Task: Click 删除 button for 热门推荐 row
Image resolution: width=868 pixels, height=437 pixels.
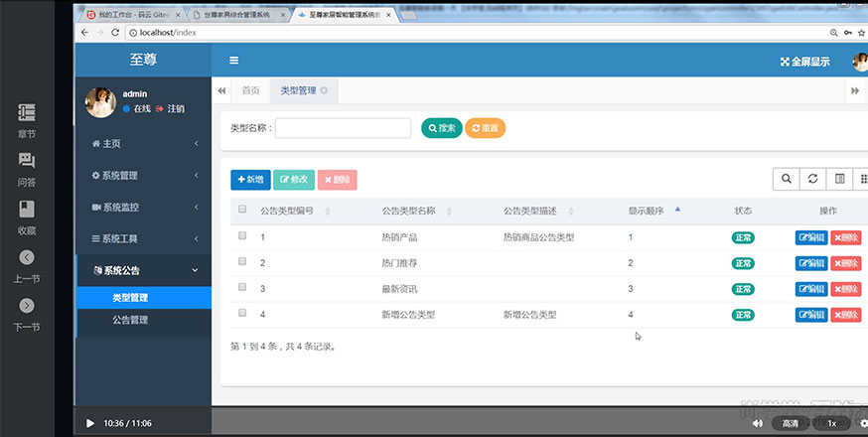Action: [846, 263]
